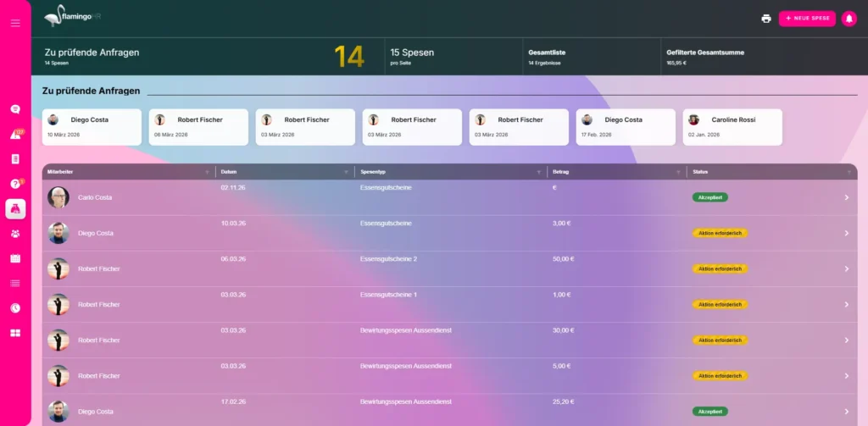Open the dashboard grid icon in the sidebar
This screenshot has height=426, width=868.
[x=15, y=333]
